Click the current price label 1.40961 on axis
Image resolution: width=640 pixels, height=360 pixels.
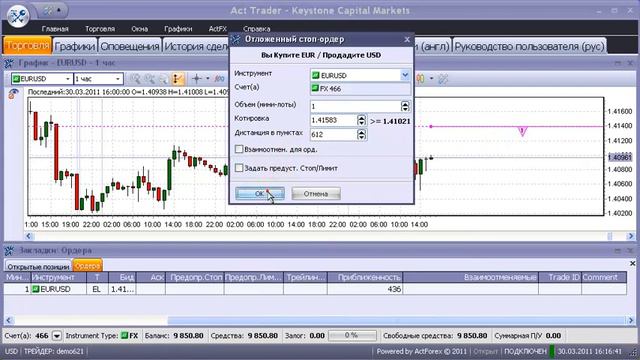point(620,158)
